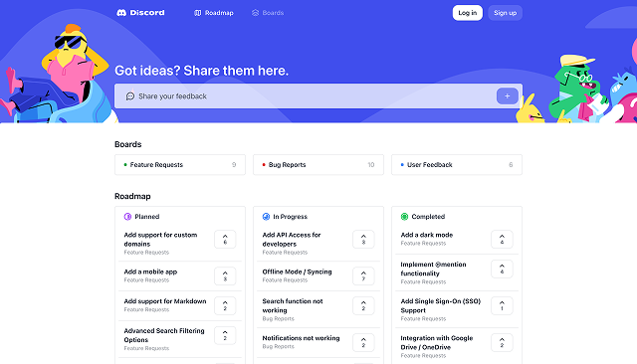The height and width of the screenshot is (364, 637).
Task: Open Integration with Google Drive / OneDrive post
Action: coord(437,342)
